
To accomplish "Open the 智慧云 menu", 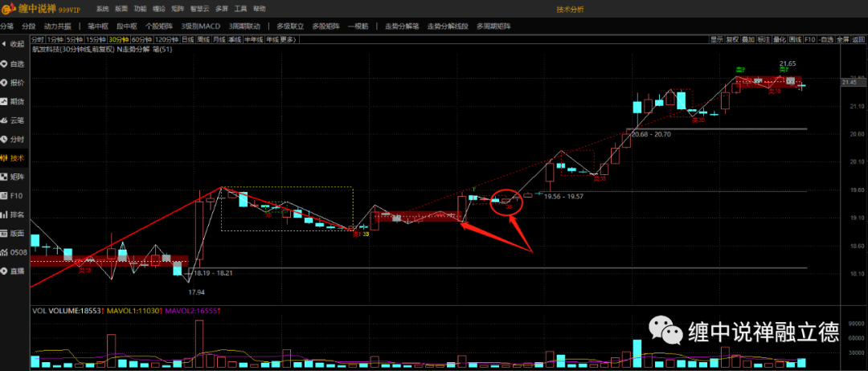I will point(199,10).
